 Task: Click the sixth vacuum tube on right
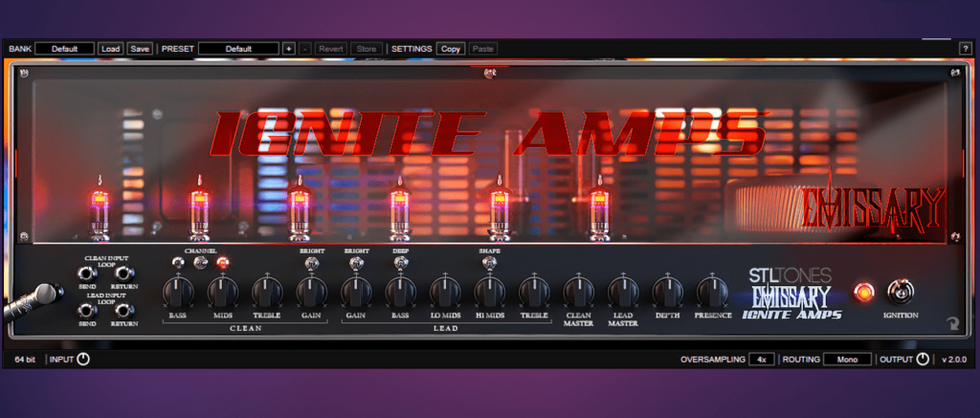click(599, 209)
